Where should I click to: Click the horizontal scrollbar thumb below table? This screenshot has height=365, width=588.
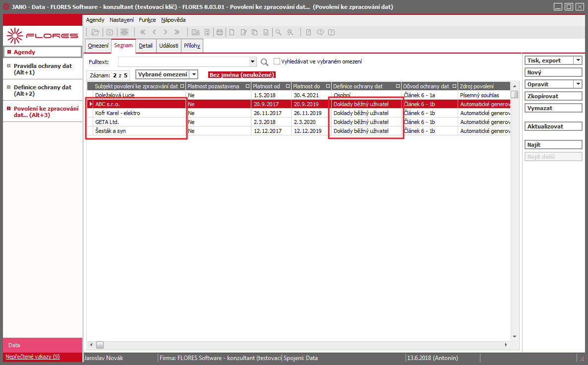(100, 345)
